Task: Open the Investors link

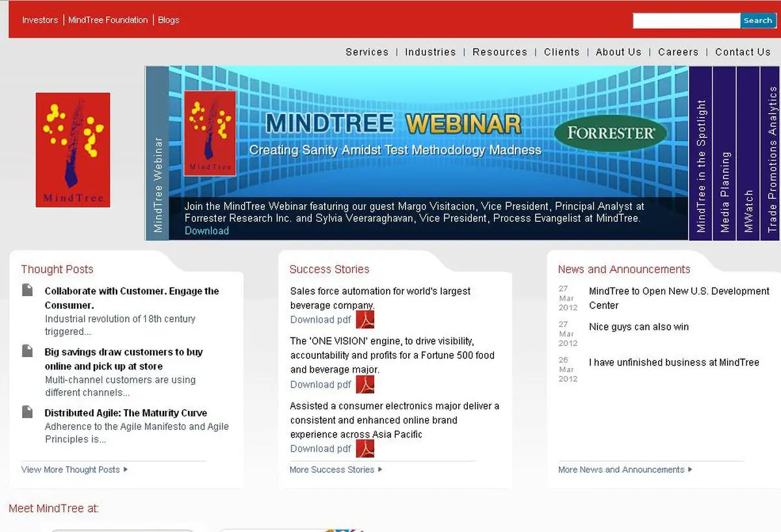Action: coord(40,20)
